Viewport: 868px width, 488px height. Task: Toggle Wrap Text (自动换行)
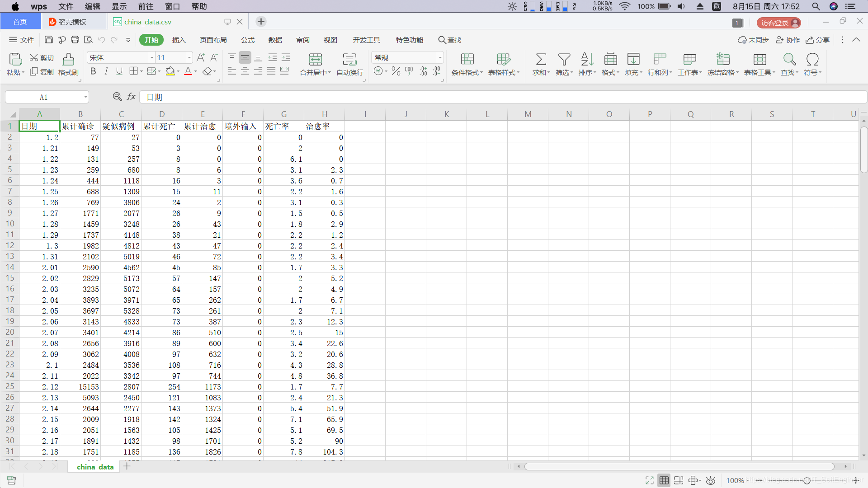[x=349, y=64]
